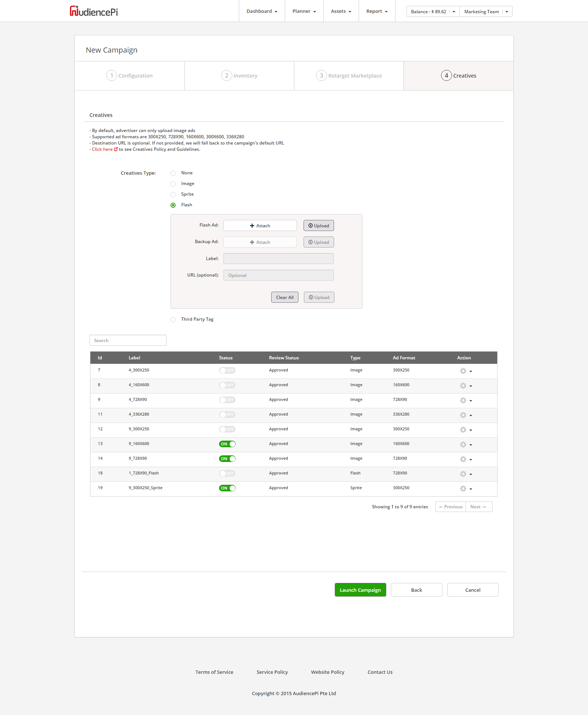Expand the Balance dropdown
The image size is (588, 715).
point(454,12)
